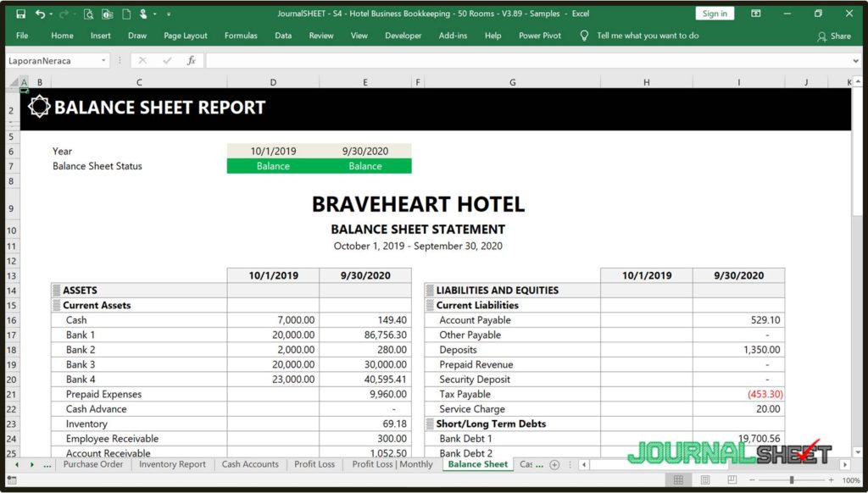Click the right arrow of the horizontal scrollbar
The image size is (868, 493).
(844, 464)
